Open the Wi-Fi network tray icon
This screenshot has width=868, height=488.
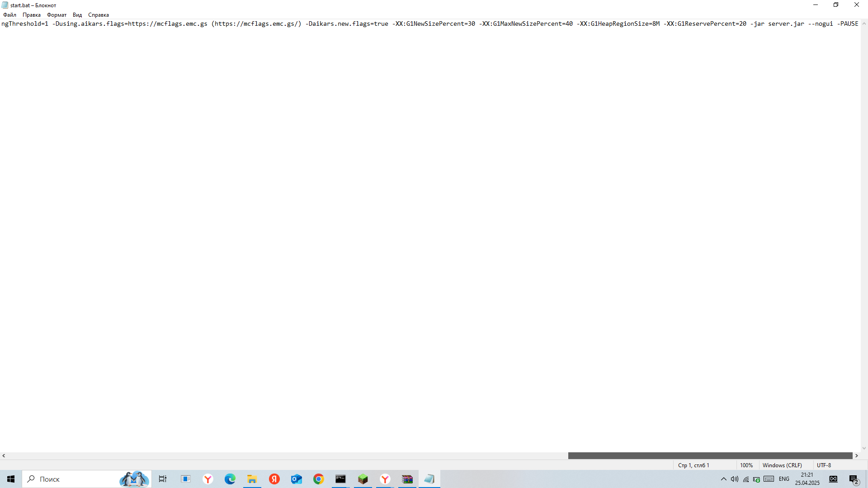[x=746, y=479]
